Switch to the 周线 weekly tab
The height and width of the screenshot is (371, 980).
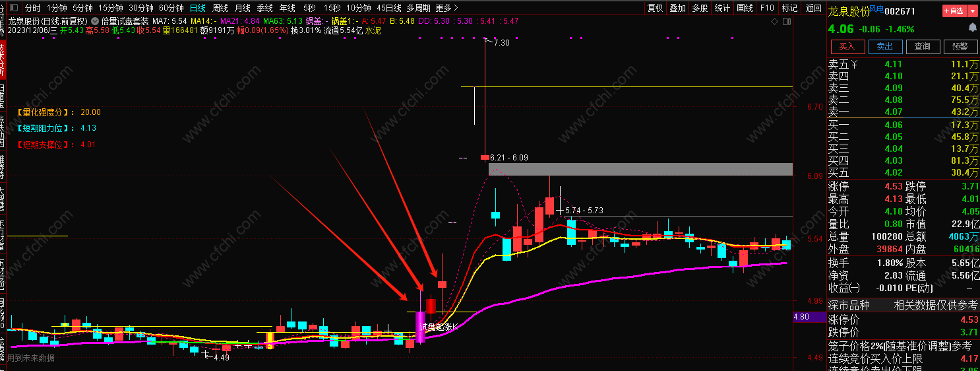(220, 8)
